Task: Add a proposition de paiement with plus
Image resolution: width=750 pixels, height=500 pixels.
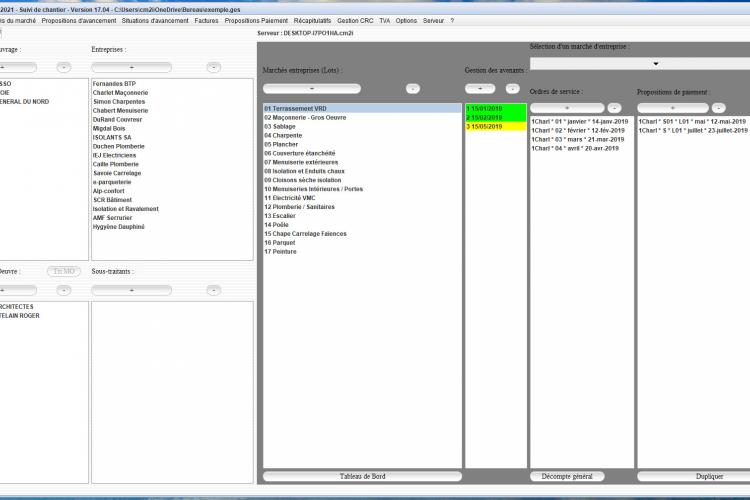Action: (x=673, y=108)
